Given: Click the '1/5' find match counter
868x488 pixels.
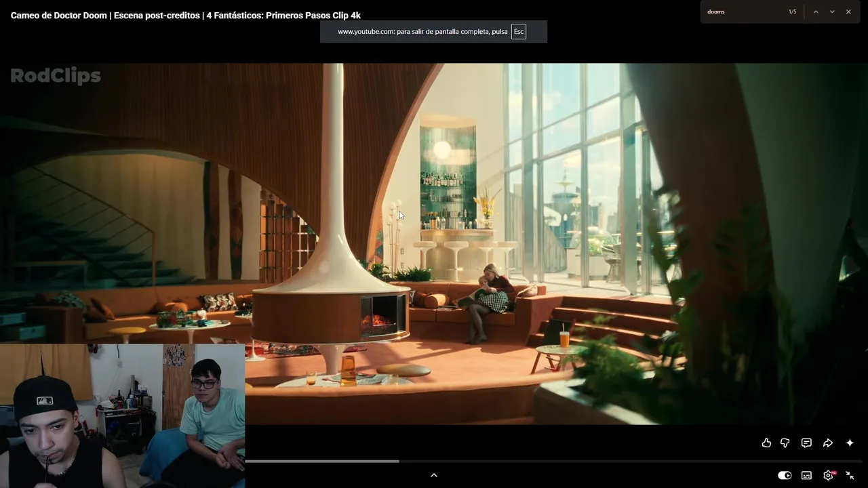Looking at the screenshot, I should [x=792, y=12].
